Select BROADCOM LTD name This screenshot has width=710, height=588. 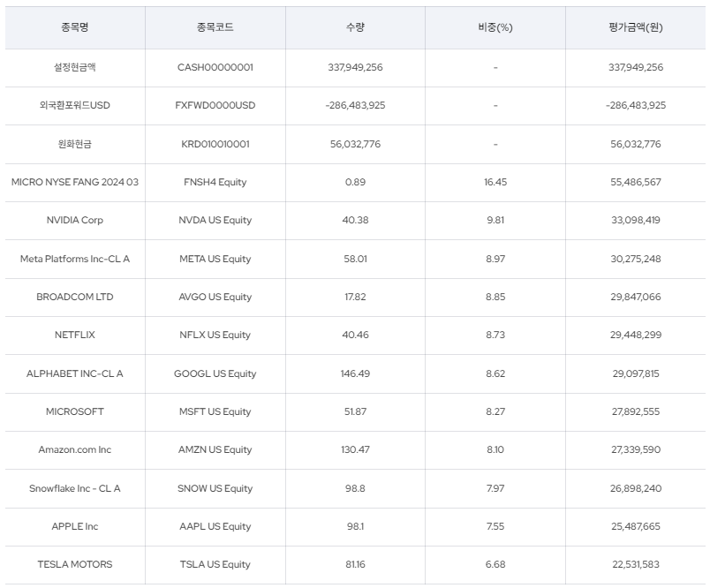tap(75, 297)
